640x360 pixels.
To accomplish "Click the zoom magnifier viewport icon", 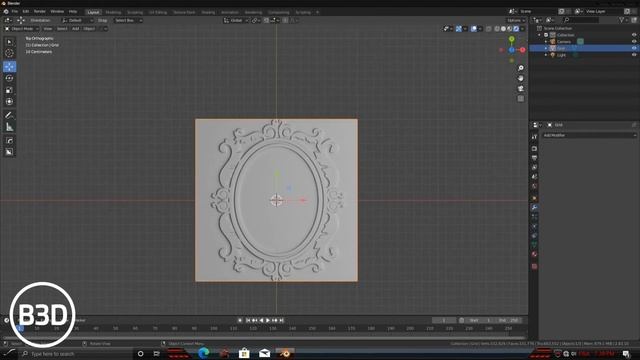I will pos(521,68).
